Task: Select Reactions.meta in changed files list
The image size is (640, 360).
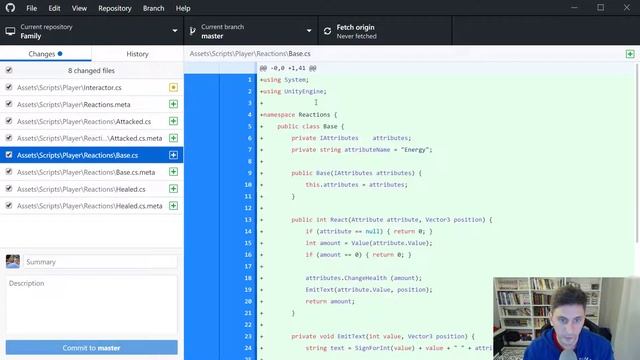Action: click(91, 104)
